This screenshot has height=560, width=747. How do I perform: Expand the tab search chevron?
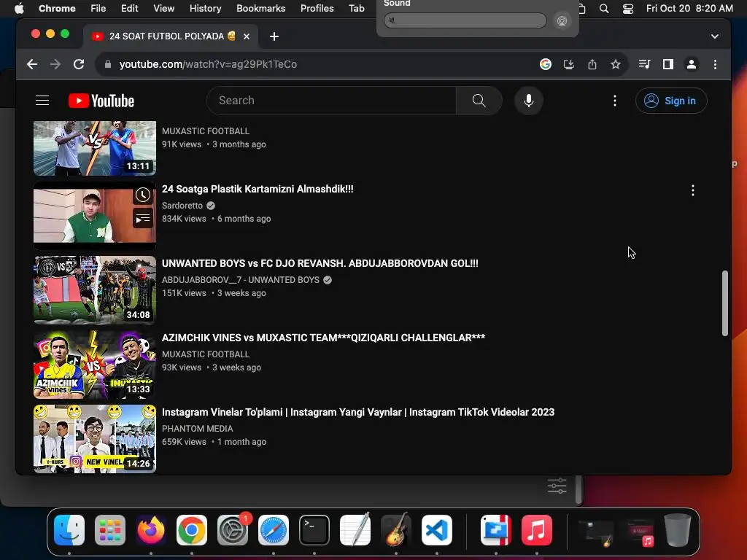tap(715, 36)
